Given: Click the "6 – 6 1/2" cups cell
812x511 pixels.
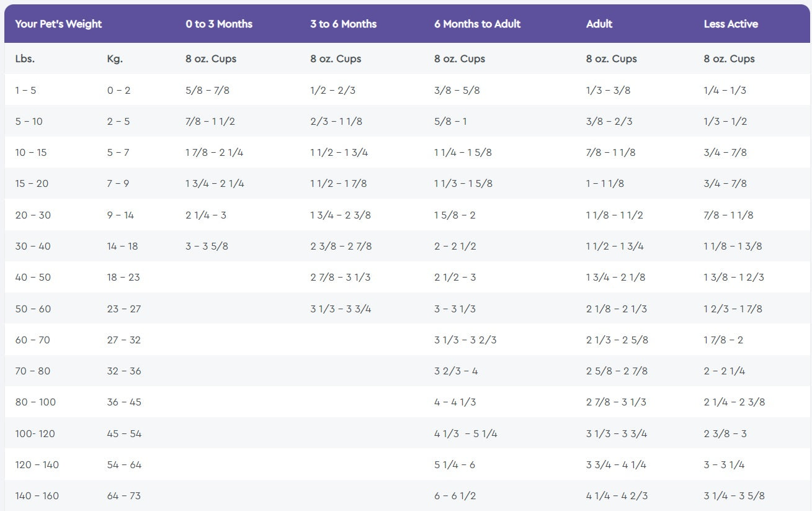Looking at the screenshot, I should point(455,496).
